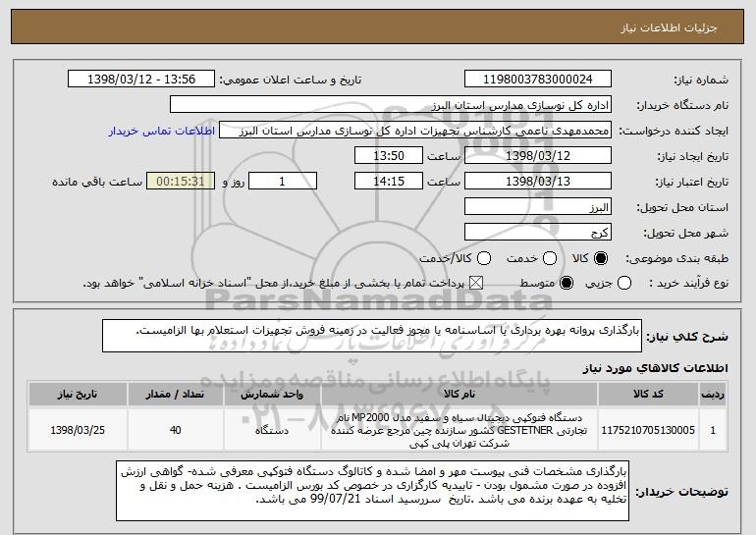Click request creator field محمدمهدی ناعمی

click(415, 131)
